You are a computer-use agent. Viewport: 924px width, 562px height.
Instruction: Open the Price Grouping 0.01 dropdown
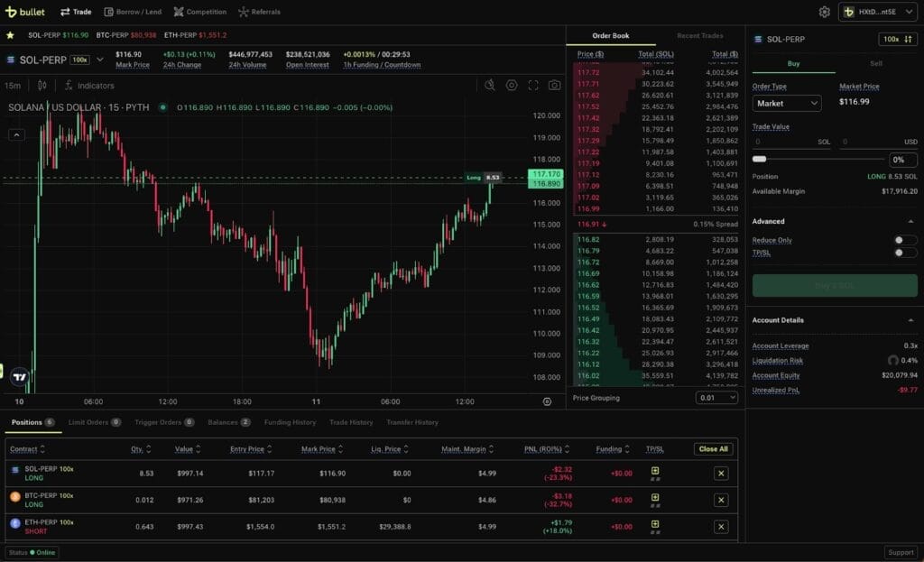[x=716, y=397]
